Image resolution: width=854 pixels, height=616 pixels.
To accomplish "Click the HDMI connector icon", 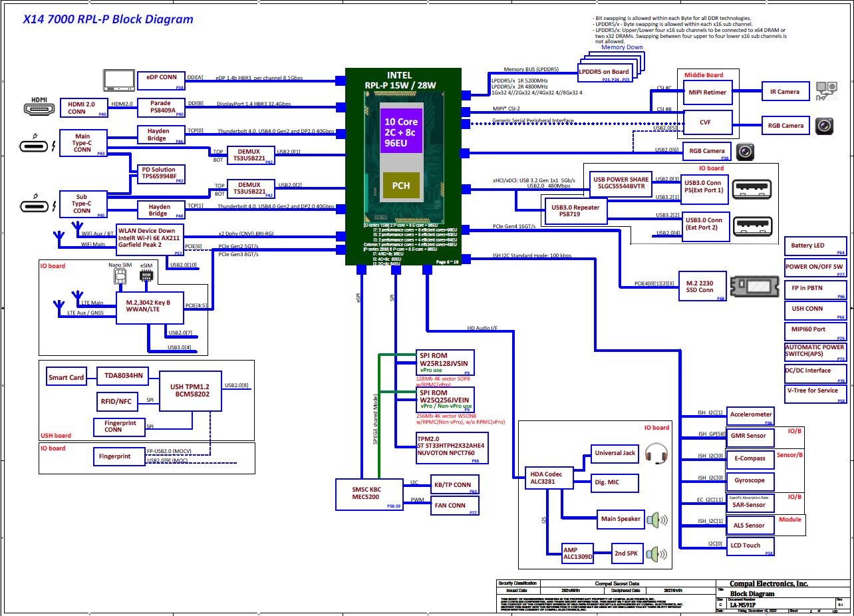I will click(x=40, y=107).
